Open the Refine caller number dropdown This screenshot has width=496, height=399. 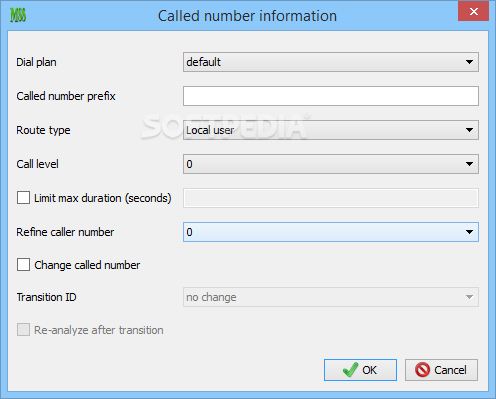331,232
